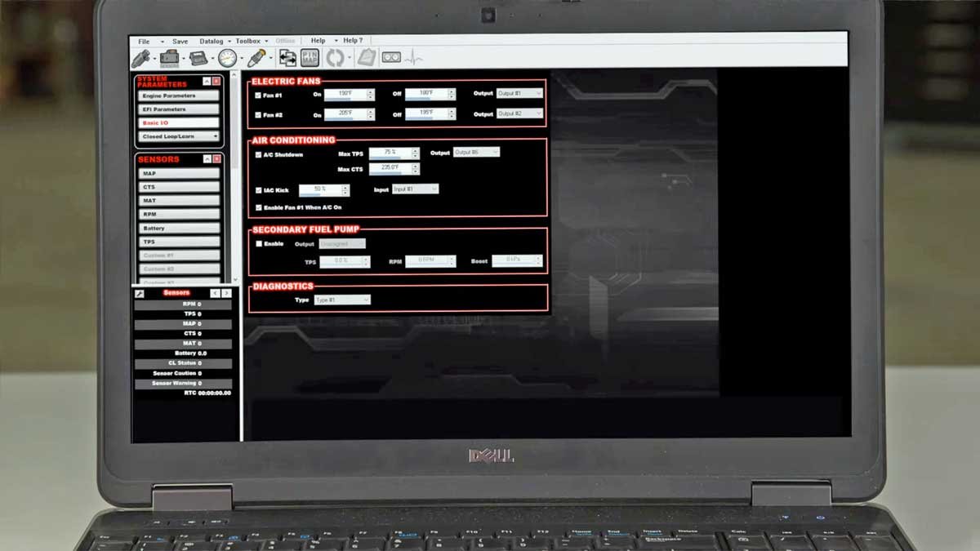Collapse the System Parameters panel

207,81
